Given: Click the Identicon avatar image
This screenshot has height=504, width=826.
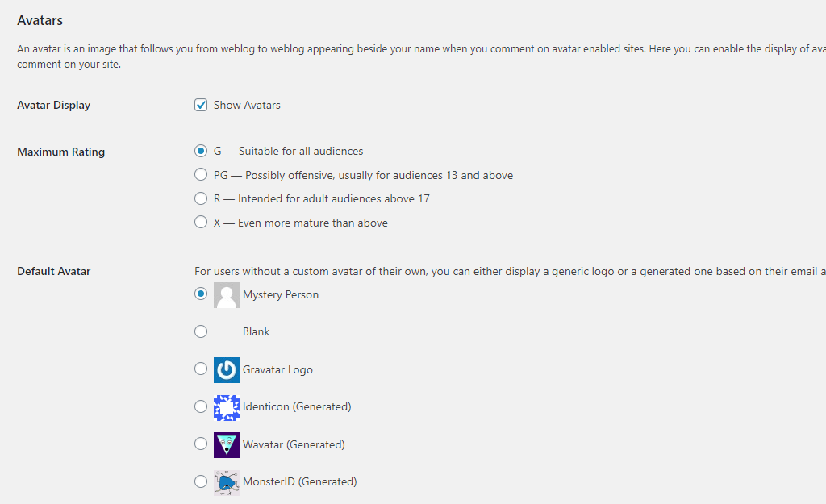Looking at the screenshot, I should coord(227,407).
